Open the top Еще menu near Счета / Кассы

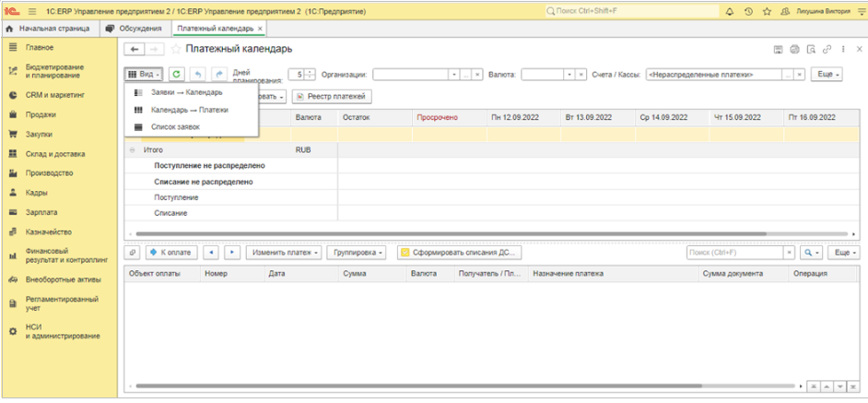(x=827, y=75)
